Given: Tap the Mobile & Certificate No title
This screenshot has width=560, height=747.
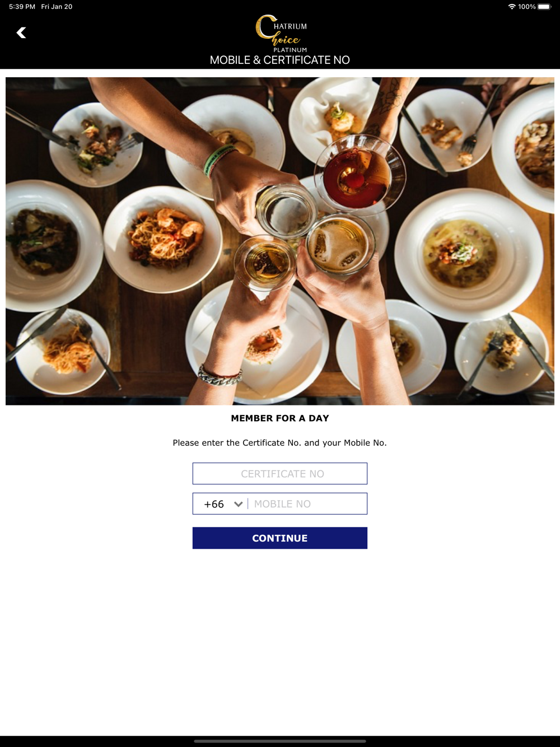Looking at the screenshot, I should [x=280, y=60].
